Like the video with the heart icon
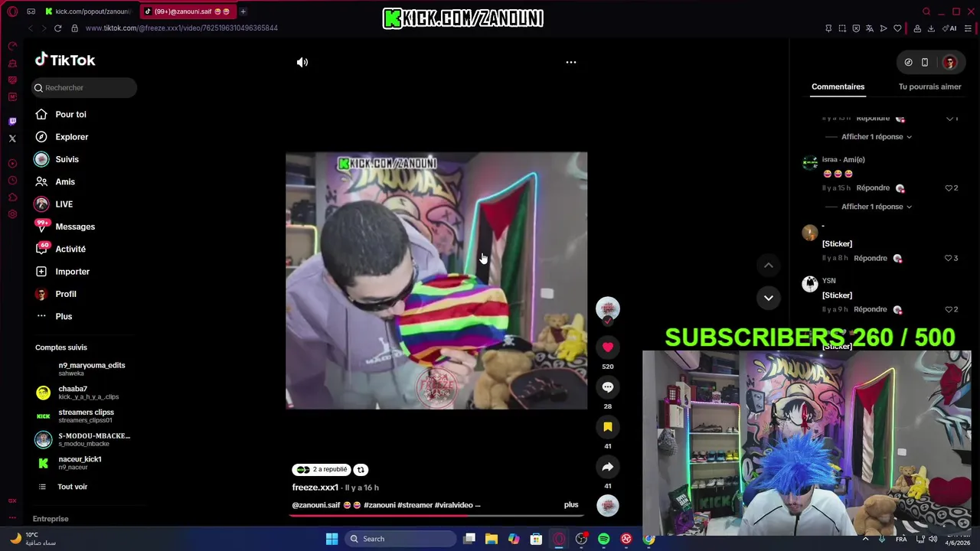The width and height of the screenshot is (980, 551). 608,347
